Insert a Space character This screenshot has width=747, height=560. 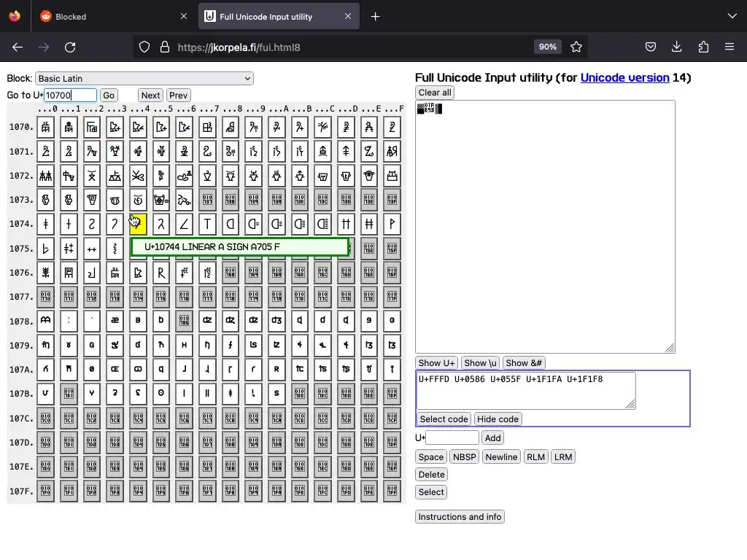[430, 457]
